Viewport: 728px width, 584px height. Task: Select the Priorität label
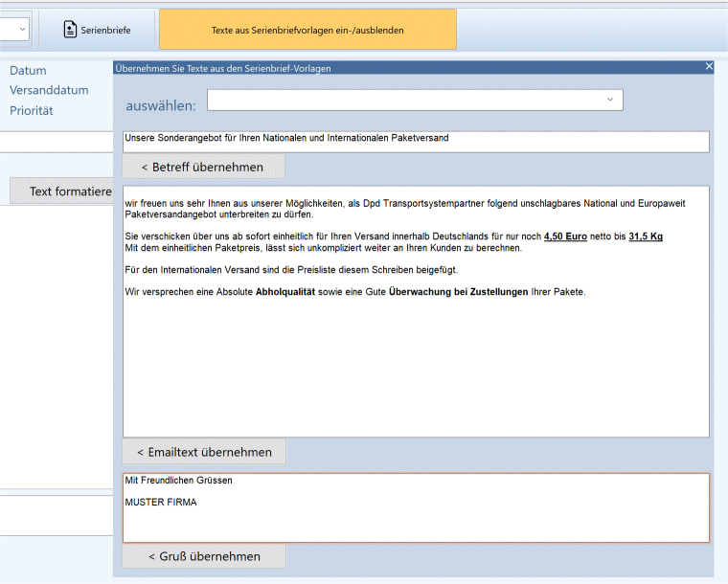coord(31,110)
